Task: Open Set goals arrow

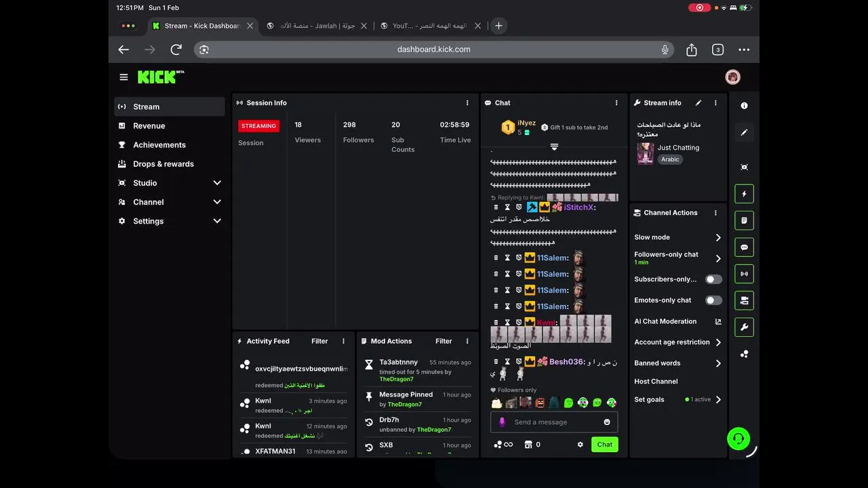Action: tap(718, 400)
